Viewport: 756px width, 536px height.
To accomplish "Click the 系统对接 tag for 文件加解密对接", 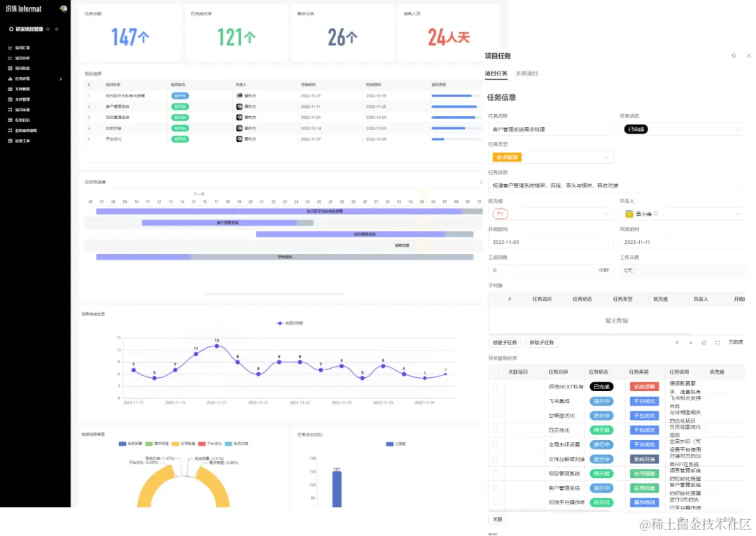I will click(644, 459).
